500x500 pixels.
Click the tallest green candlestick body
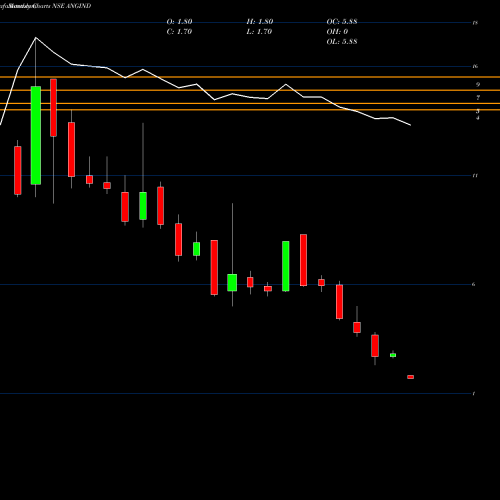click(x=36, y=135)
